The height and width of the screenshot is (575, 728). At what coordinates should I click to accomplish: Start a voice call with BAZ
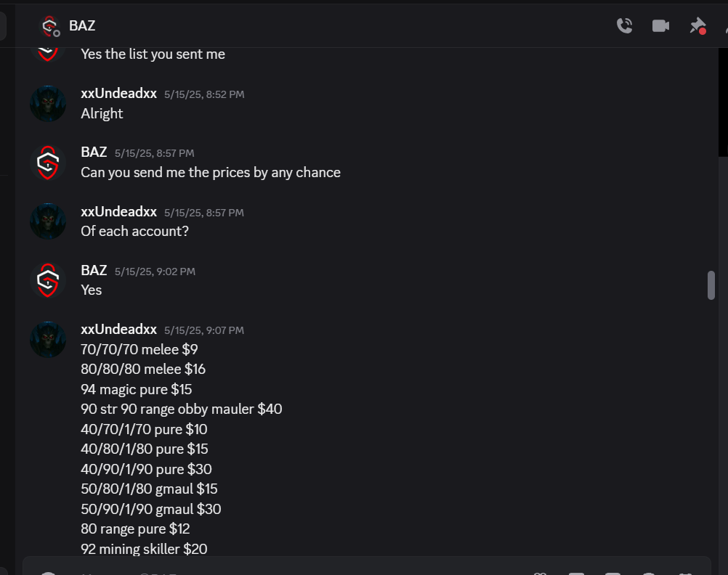(x=624, y=25)
